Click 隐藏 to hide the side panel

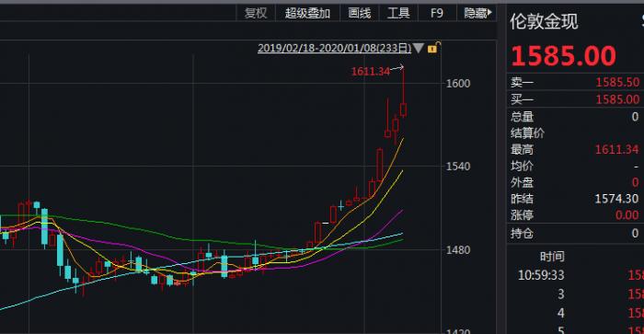pyautogui.click(x=477, y=13)
